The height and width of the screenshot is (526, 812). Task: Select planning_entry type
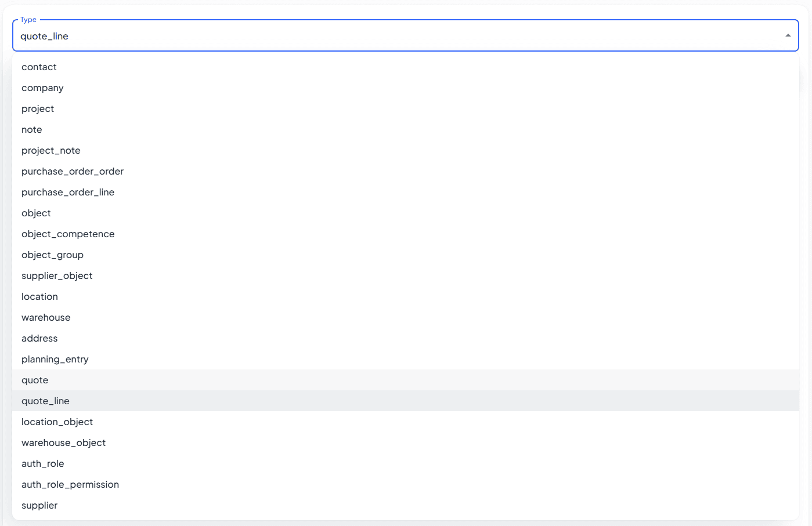(55, 360)
